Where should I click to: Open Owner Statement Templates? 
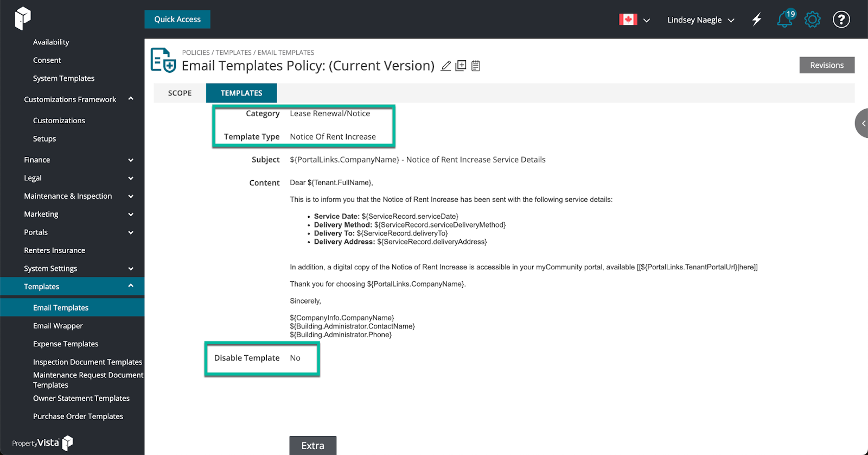pos(81,398)
